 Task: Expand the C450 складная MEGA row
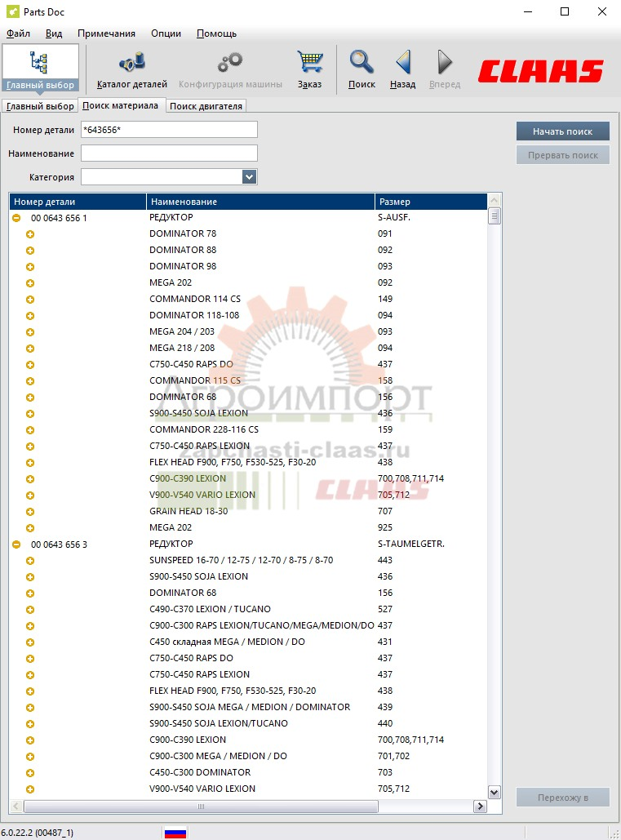pyautogui.click(x=30, y=642)
